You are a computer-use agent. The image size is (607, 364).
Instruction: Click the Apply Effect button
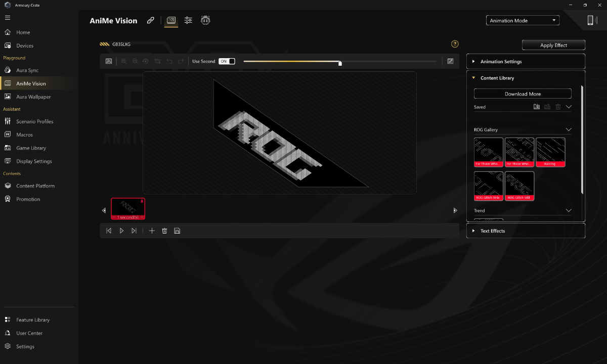[553, 45]
